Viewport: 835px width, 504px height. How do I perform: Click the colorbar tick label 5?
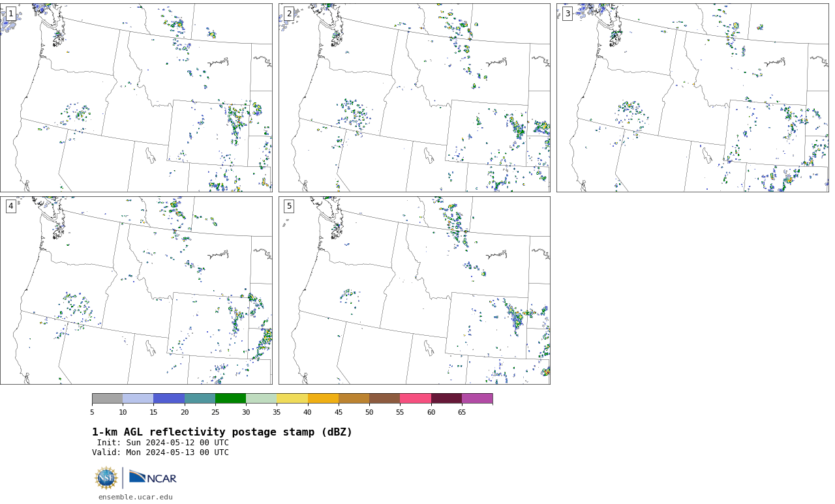(92, 412)
